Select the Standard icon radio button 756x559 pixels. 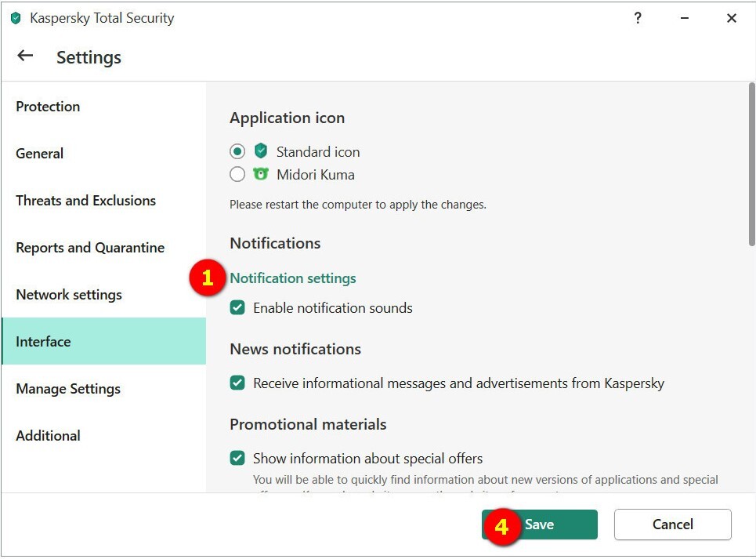(237, 151)
